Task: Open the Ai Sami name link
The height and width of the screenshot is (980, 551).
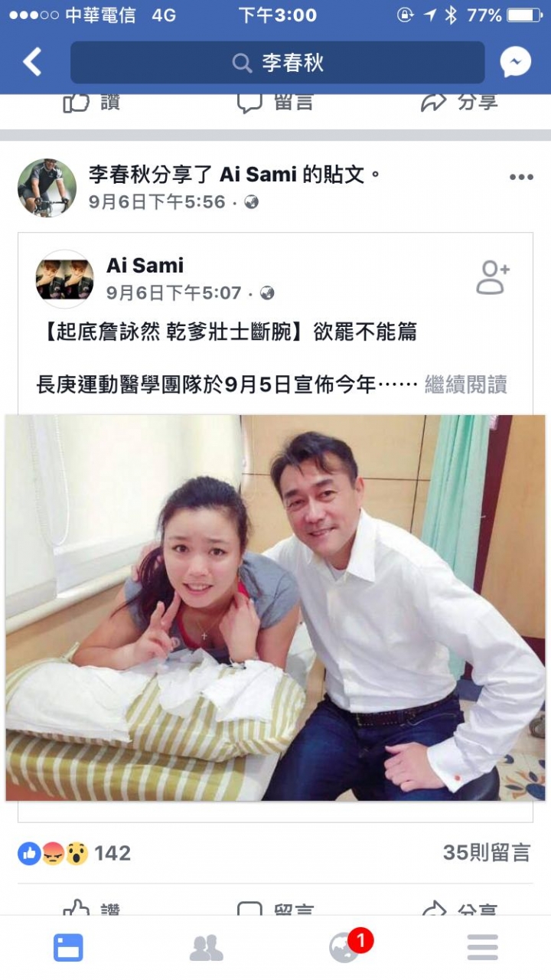Action: pos(145,266)
